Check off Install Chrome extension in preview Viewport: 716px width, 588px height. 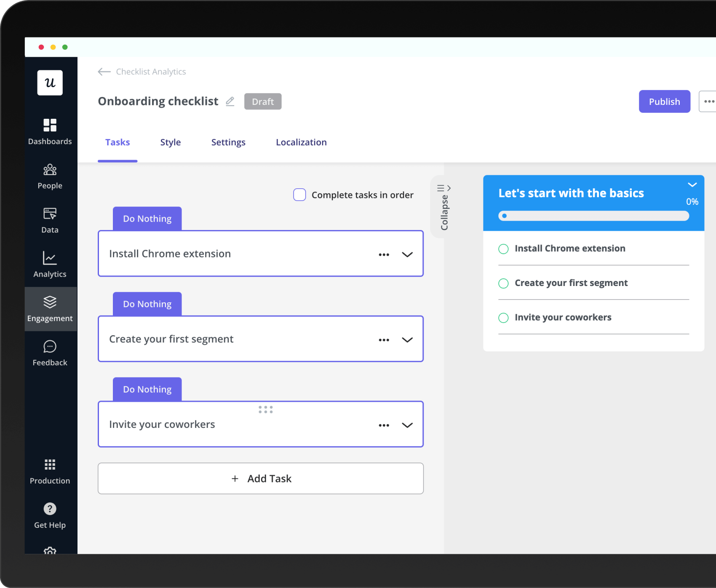(x=503, y=249)
